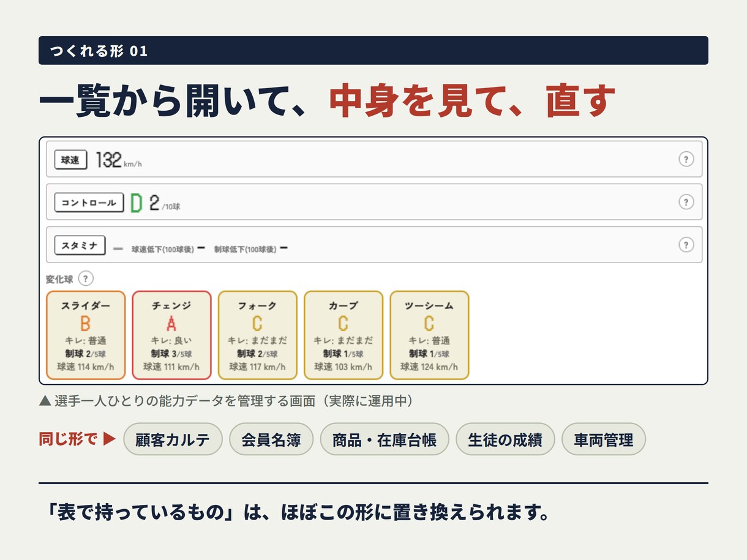Select the 商品・在庫台帳 pill
Screen dimensions: 747x560
385,439
